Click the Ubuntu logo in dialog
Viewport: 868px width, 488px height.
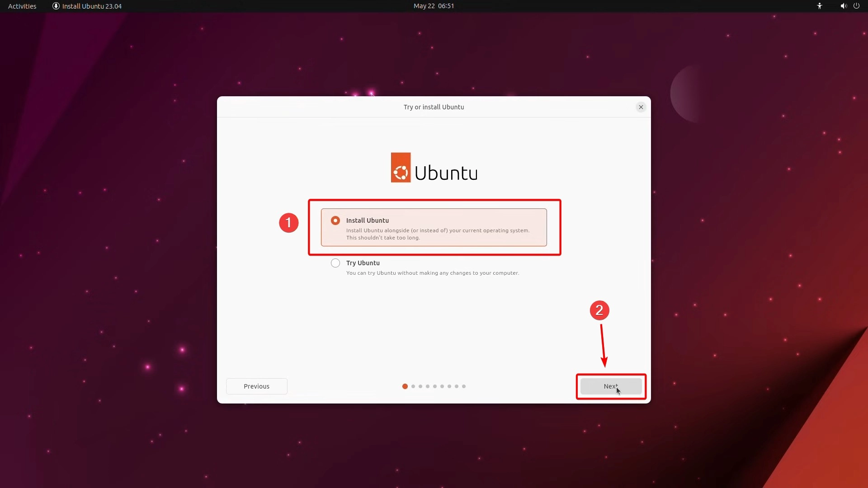point(434,168)
